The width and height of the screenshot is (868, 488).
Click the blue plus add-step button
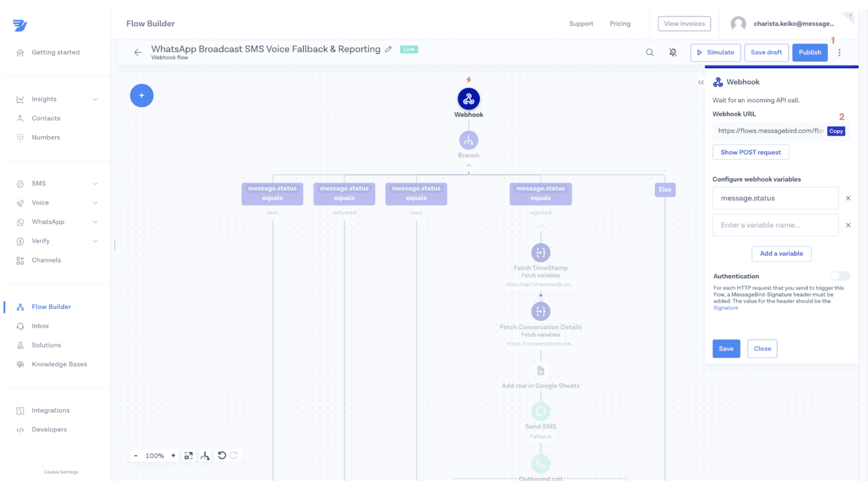tap(141, 96)
